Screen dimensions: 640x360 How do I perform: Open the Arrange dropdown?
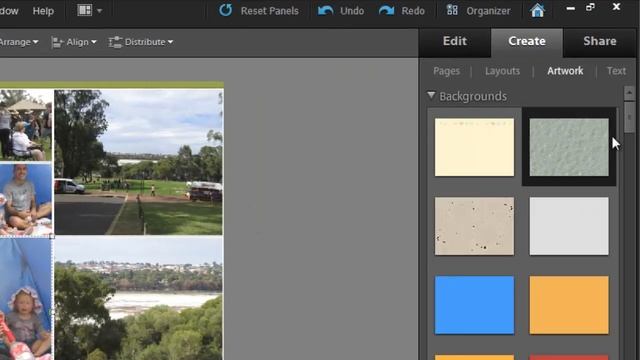(x=19, y=42)
